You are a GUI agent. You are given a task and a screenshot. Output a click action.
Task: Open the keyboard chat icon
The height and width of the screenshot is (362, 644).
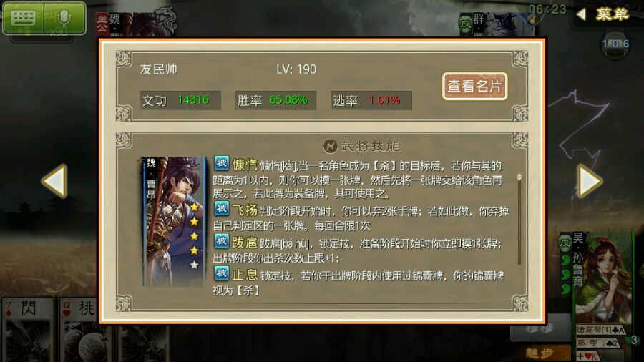click(24, 19)
